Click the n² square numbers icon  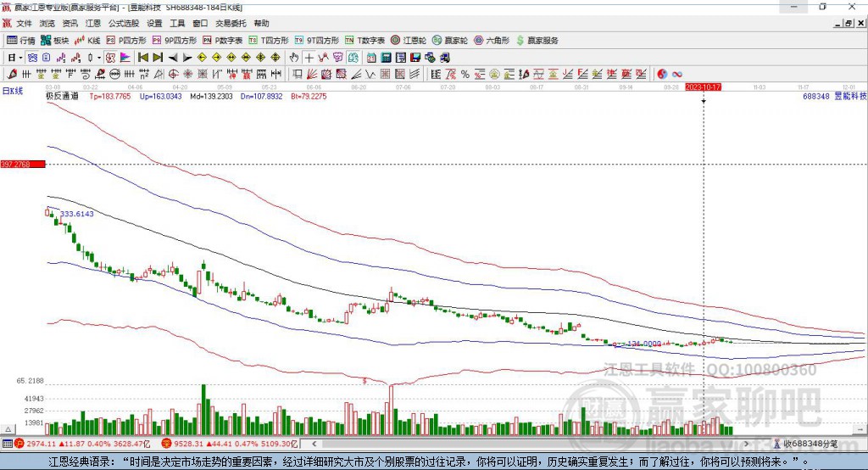pyautogui.click(x=144, y=74)
